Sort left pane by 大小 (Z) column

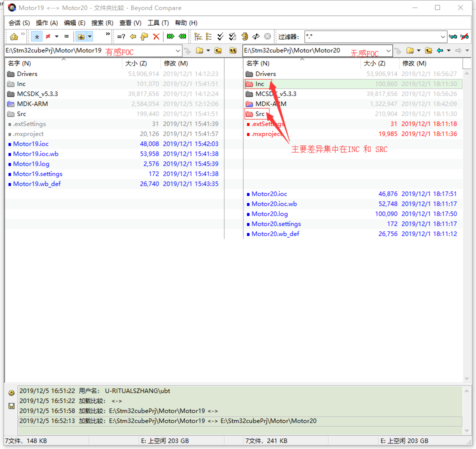click(x=141, y=63)
